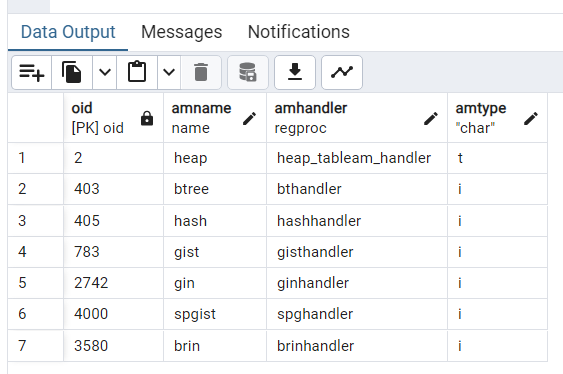Screen dimensions: 563x374
Task: Click the lock icon on oid column
Action: (147, 118)
